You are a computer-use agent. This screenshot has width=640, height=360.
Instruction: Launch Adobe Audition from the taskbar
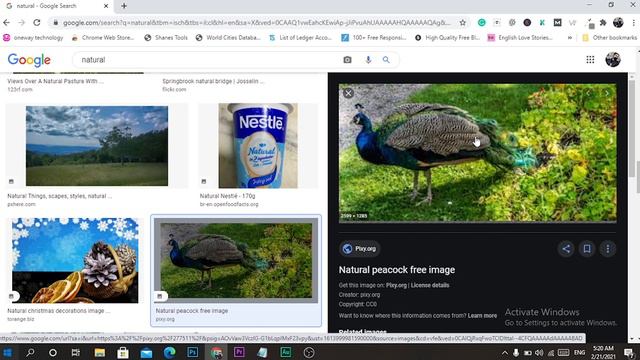[x=286, y=352]
